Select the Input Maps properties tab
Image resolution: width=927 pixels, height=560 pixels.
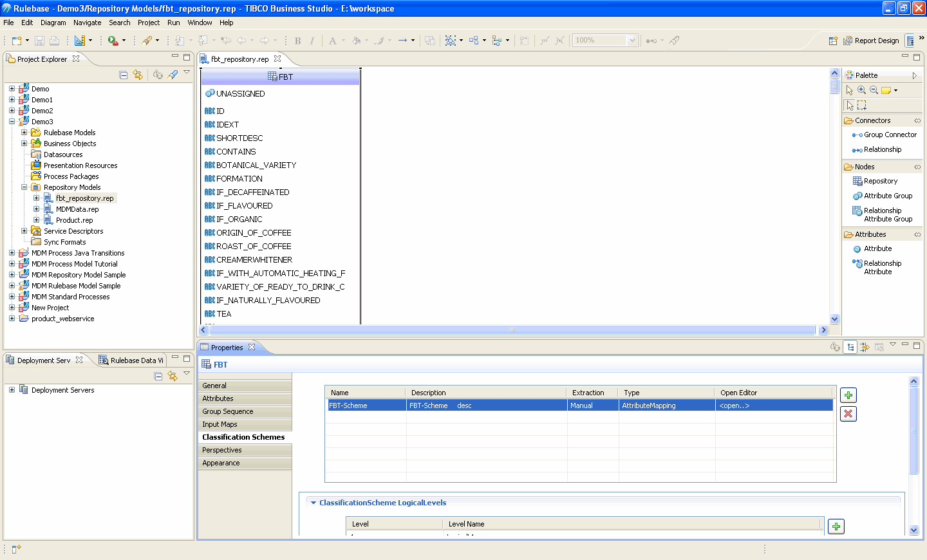(x=245, y=424)
